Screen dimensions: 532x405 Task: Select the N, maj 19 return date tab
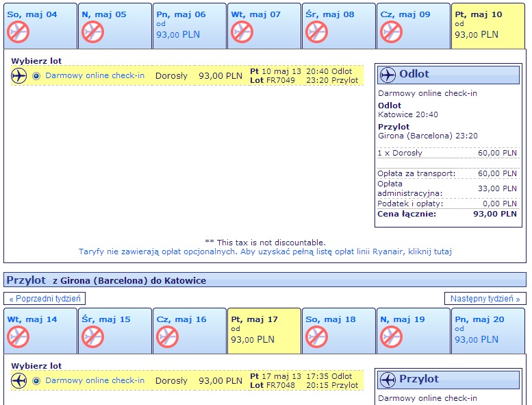[x=414, y=331]
